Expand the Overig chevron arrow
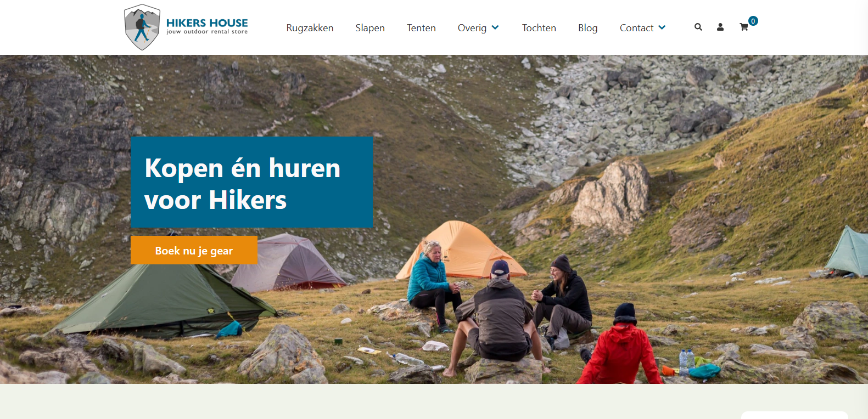 495,27
